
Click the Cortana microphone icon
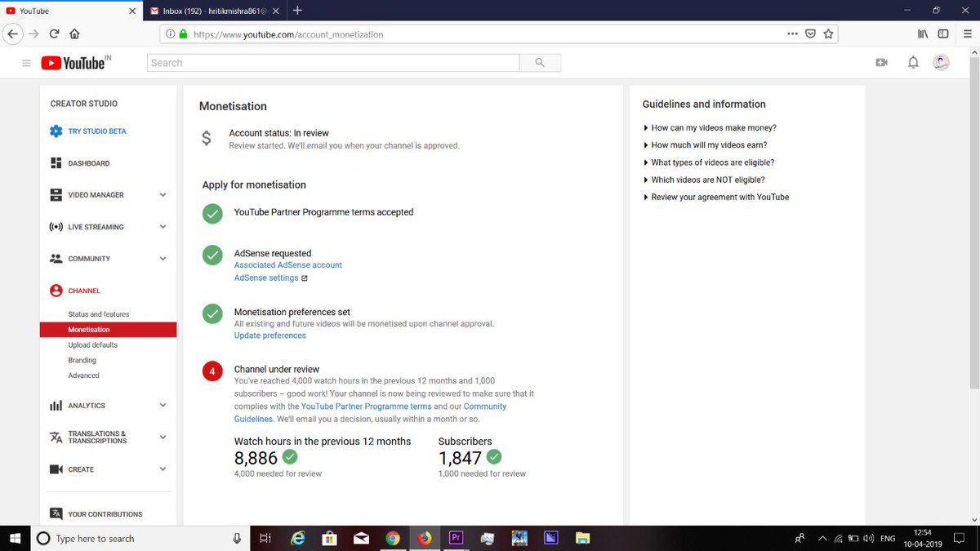point(237,538)
